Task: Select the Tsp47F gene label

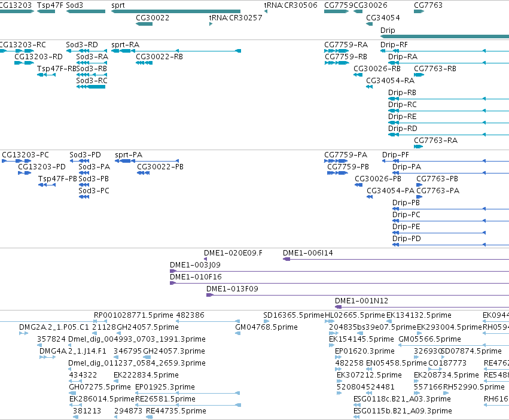Action: coord(50,5)
